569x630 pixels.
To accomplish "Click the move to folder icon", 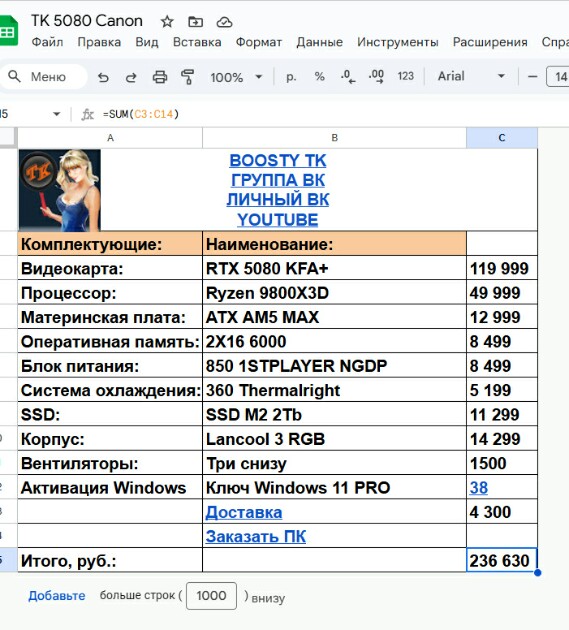I will pos(196,22).
